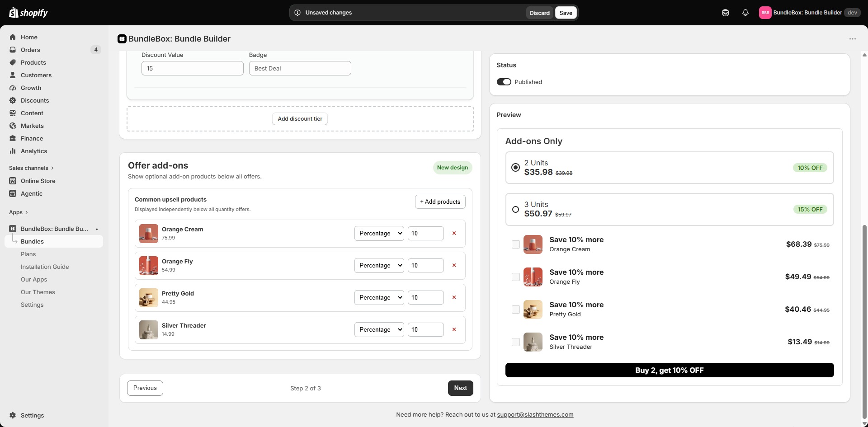This screenshot has width=868, height=427.
Task: Click the Online Store icon
Action: pyautogui.click(x=13, y=181)
